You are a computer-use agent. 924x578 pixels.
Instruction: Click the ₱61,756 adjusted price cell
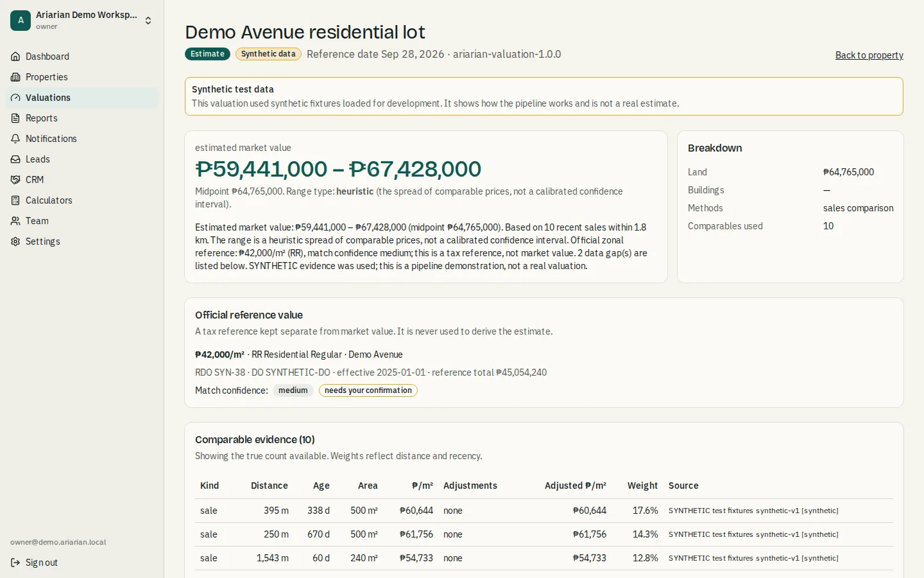pos(590,534)
